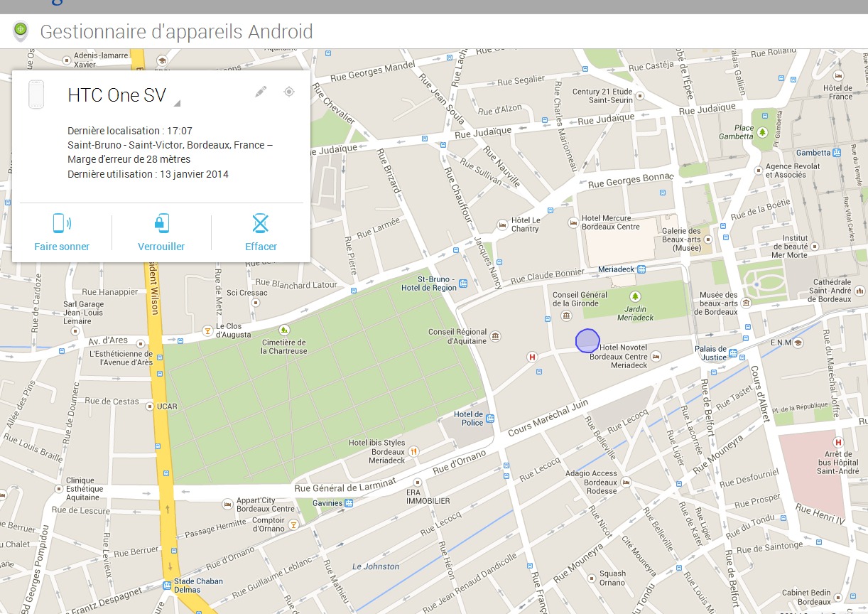Image resolution: width=868 pixels, height=614 pixels.
Task: Select the St-Bruno Hotel de Region tram icon
Action: (x=463, y=284)
